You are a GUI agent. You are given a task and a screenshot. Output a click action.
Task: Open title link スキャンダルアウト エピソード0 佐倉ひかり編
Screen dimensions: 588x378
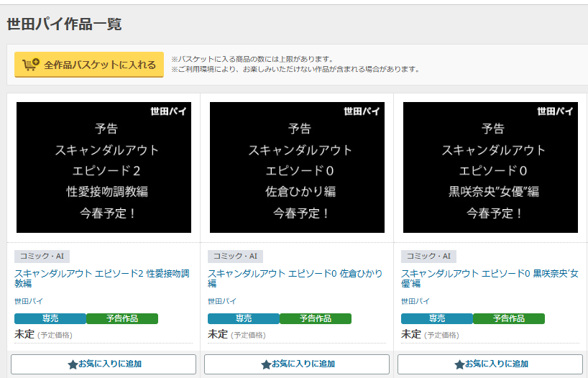[x=295, y=278]
